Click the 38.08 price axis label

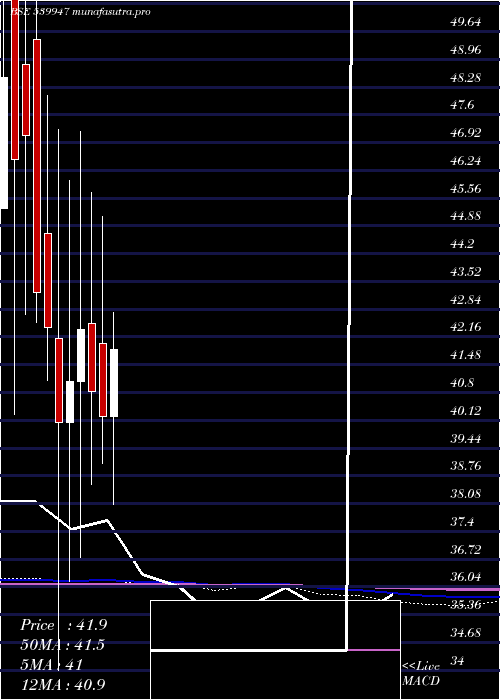[466, 494]
